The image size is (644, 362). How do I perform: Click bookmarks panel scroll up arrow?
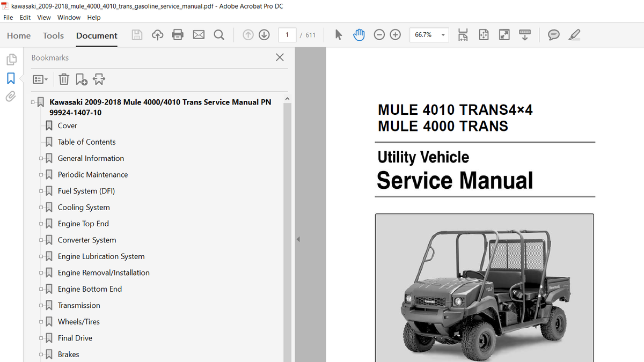[287, 99]
